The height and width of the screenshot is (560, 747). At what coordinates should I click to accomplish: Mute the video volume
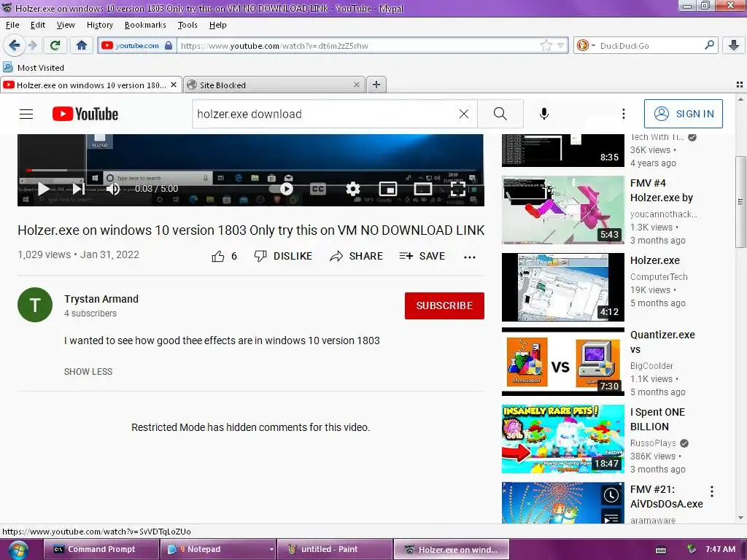113,189
